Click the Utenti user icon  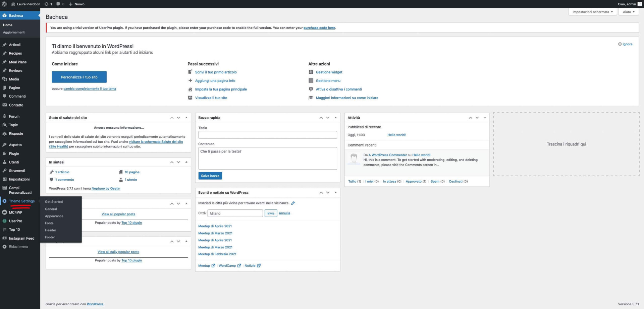tap(5, 162)
